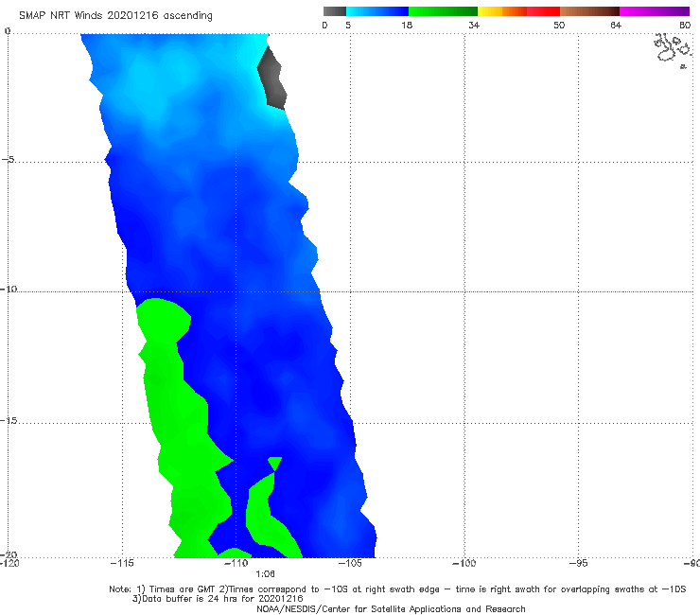Click the yellow-orange segment of the color bar
The image size is (700, 615).
[502, 11]
